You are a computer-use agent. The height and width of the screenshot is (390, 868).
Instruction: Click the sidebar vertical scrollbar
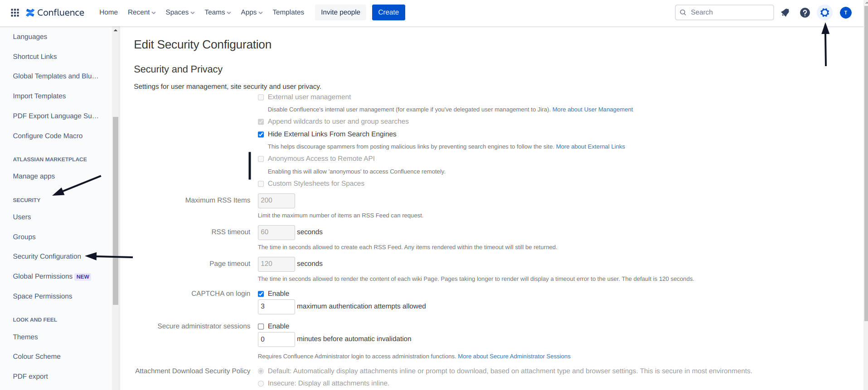click(x=116, y=211)
